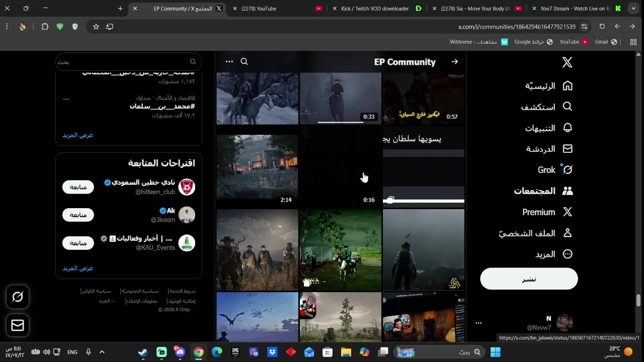Click ENG language switcher in taskbar
Screen dimensions: 644x362
pos(72,352)
